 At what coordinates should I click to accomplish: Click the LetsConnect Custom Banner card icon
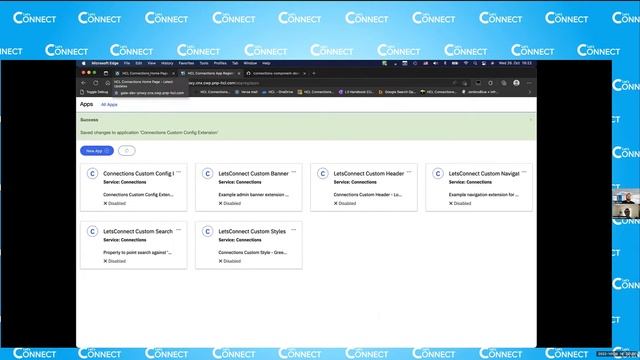[x=207, y=173]
